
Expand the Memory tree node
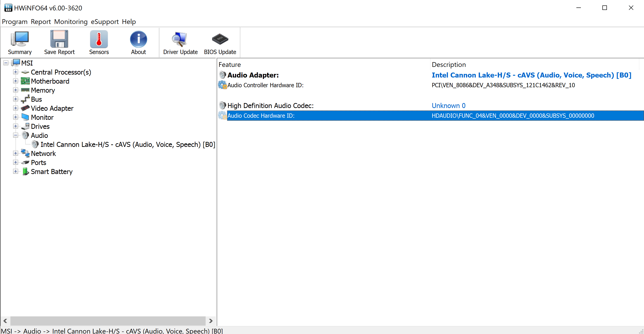click(16, 90)
